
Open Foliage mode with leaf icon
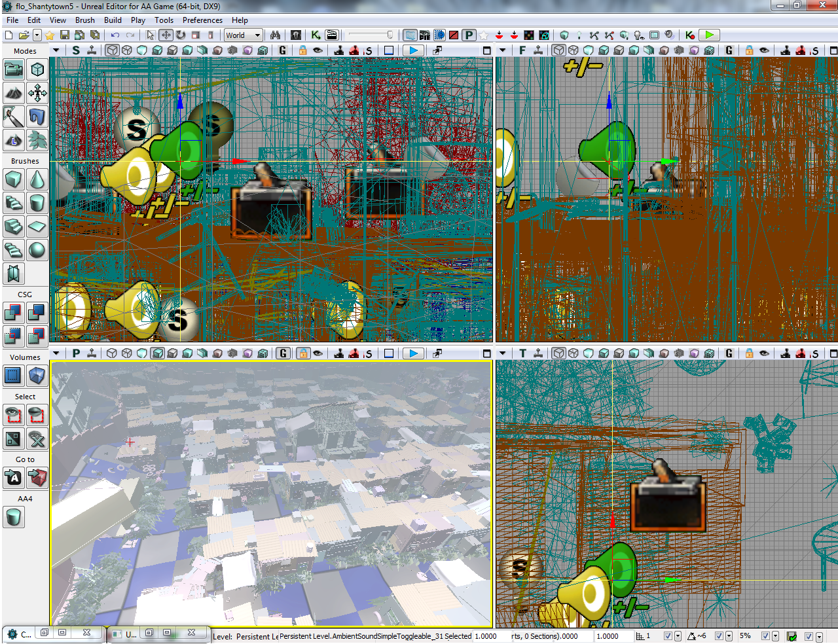coord(37,140)
